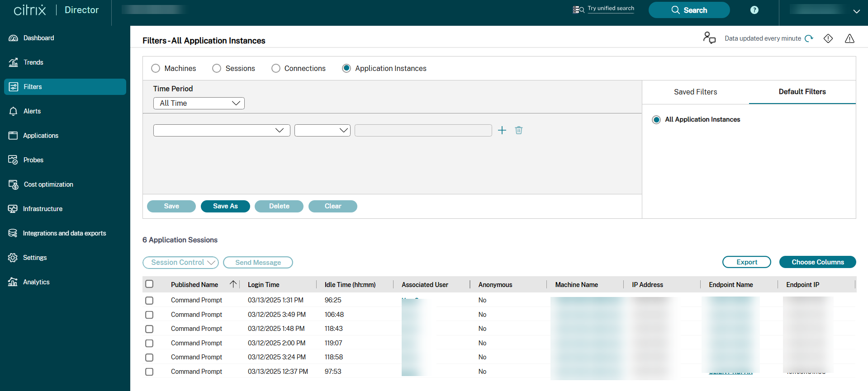The width and height of the screenshot is (868, 391).
Task: Select the Machines radio button
Action: click(156, 68)
